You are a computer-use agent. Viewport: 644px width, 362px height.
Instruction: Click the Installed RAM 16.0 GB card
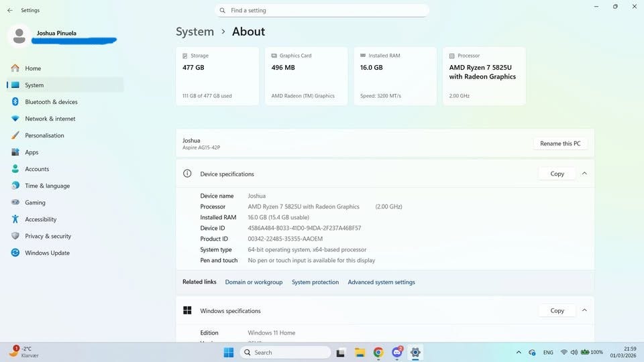[x=395, y=76]
